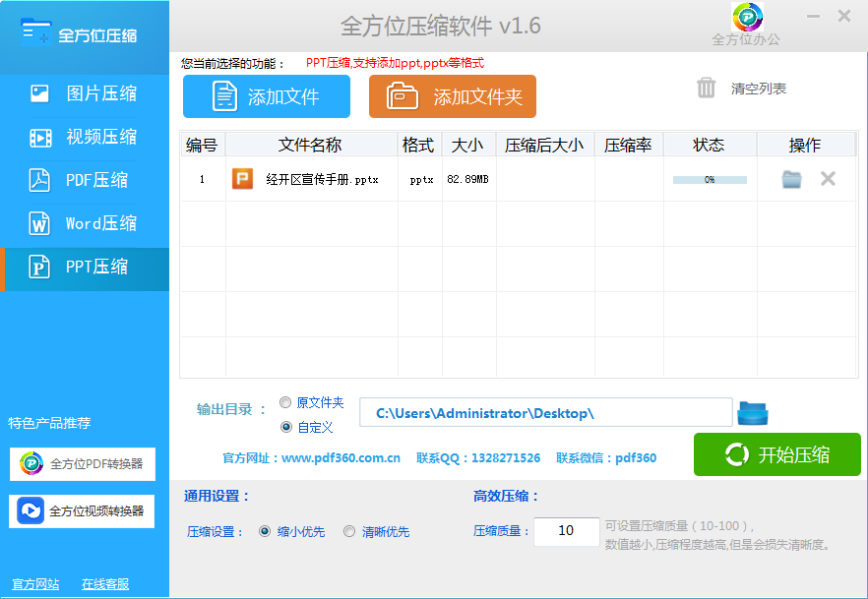Image resolution: width=868 pixels, height=599 pixels.
Task: Remove 经开区宣传手册.pptx with X icon
Action: coord(828,179)
